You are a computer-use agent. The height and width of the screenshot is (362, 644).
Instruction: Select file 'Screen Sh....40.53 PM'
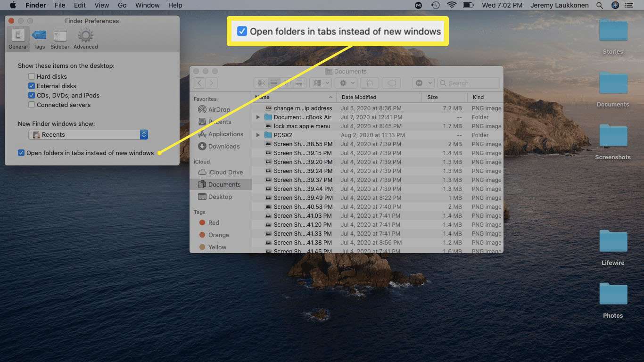pos(303,206)
